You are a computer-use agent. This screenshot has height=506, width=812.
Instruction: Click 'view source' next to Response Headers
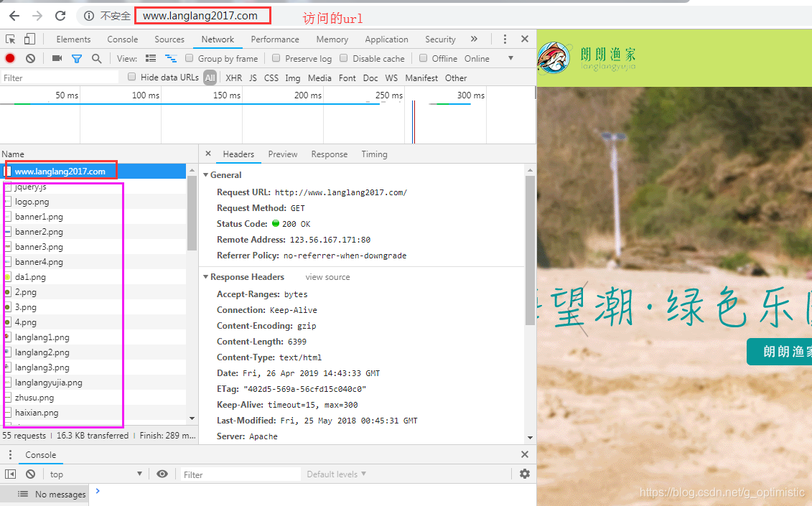coord(328,277)
